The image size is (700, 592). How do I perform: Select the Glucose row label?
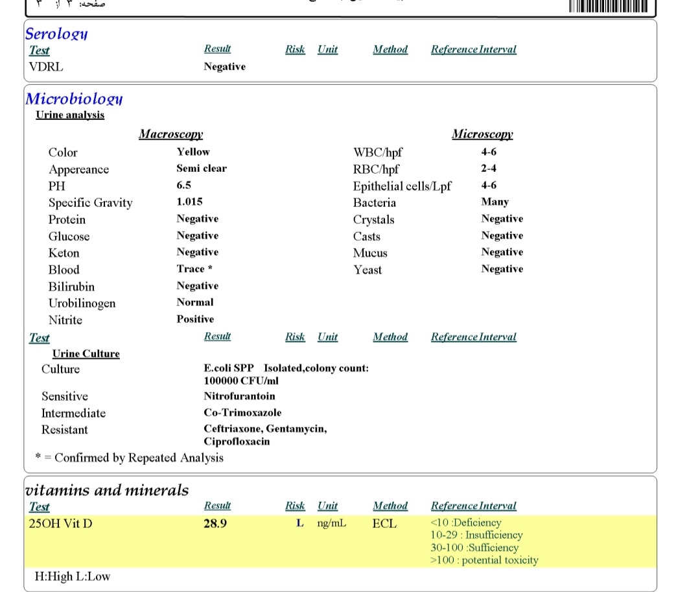pos(69,236)
